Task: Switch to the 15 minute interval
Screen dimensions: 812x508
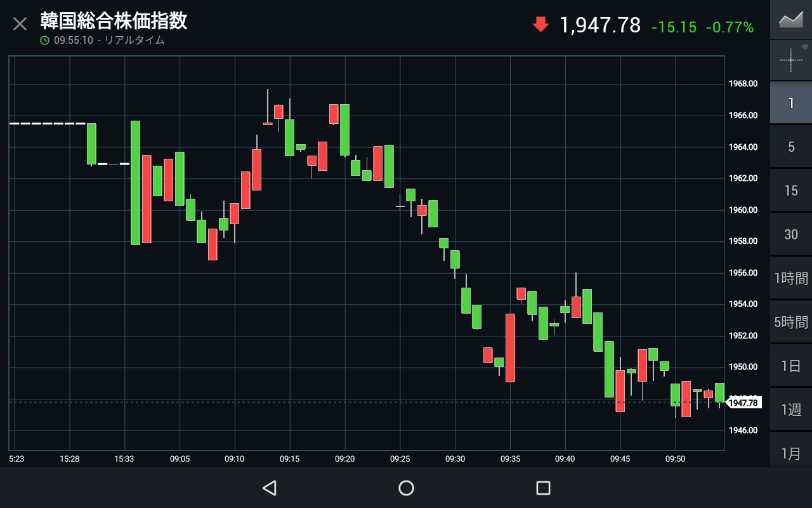Action: (x=790, y=190)
